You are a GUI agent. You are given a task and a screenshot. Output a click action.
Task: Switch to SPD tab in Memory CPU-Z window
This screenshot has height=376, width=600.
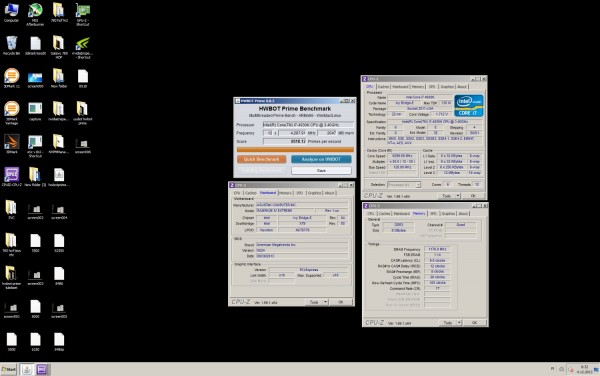433,213
